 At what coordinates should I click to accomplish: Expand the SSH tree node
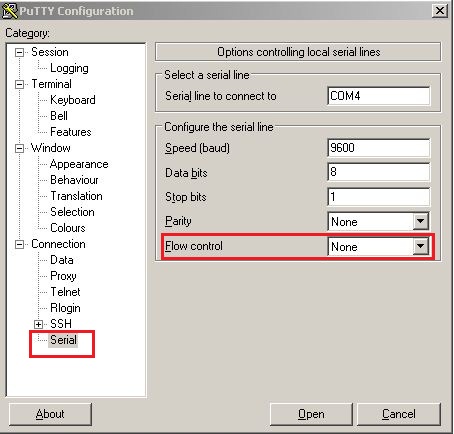coord(39,324)
